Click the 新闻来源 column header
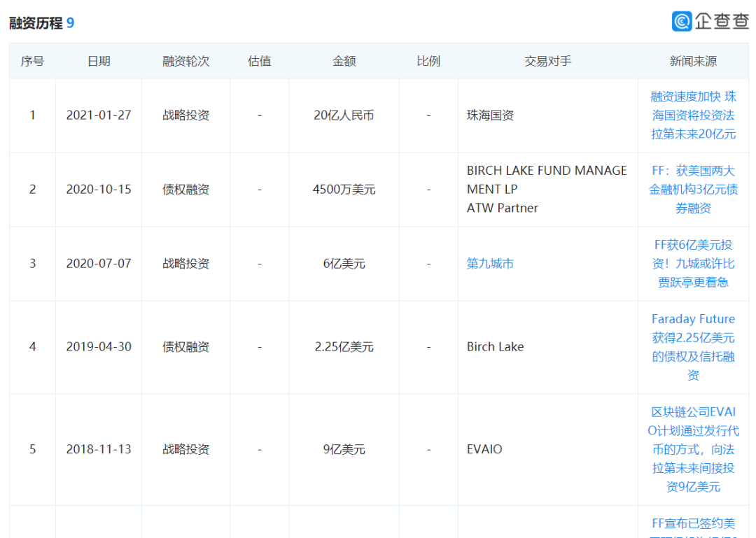 click(x=693, y=62)
